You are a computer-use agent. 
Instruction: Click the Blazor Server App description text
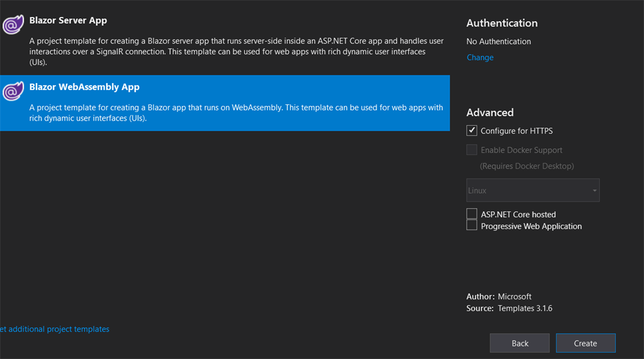click(236, 52)
